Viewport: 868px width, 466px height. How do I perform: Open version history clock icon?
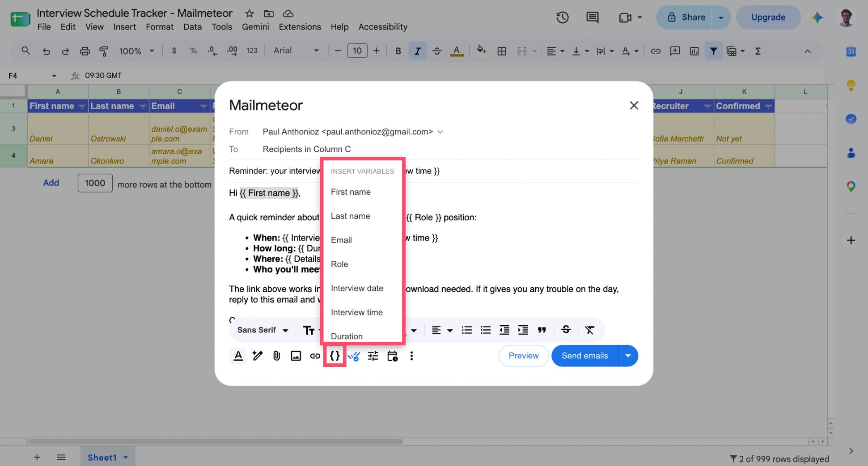pyautogui.click(x=562, y=17)
